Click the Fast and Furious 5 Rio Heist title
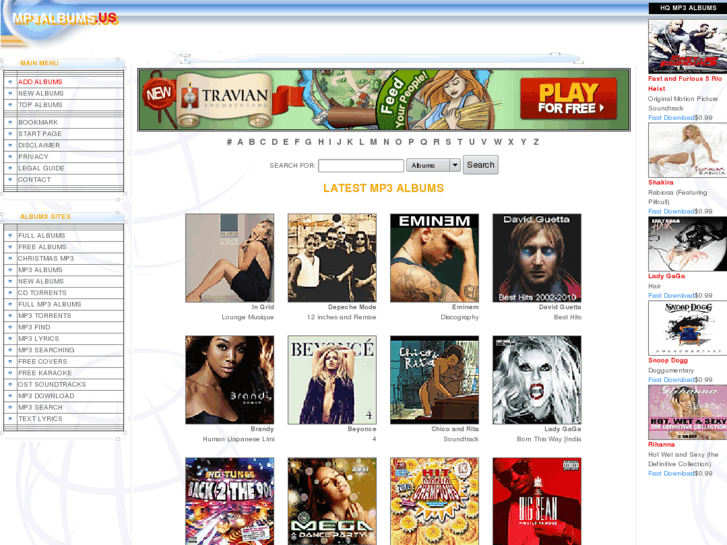727x545 pixels. (x=685, y=83)
